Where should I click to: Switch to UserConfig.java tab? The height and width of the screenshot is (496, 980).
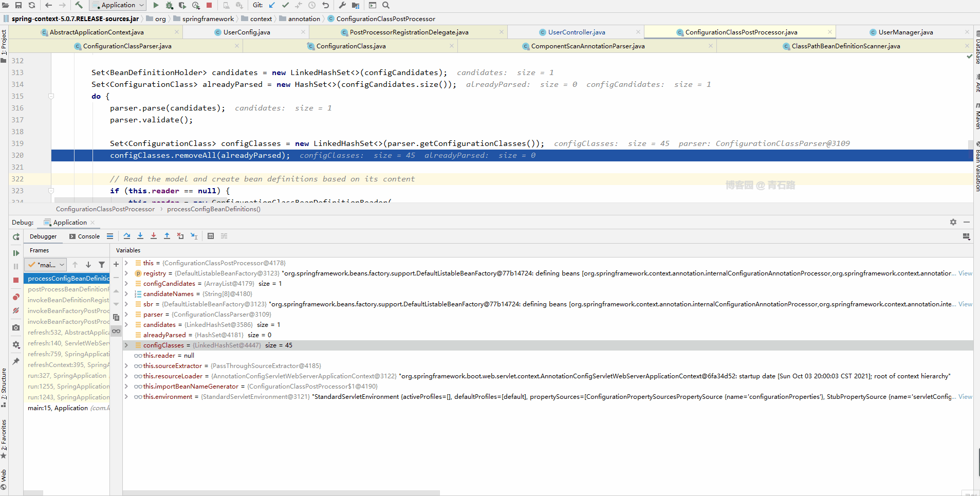[x=247, y=32]
